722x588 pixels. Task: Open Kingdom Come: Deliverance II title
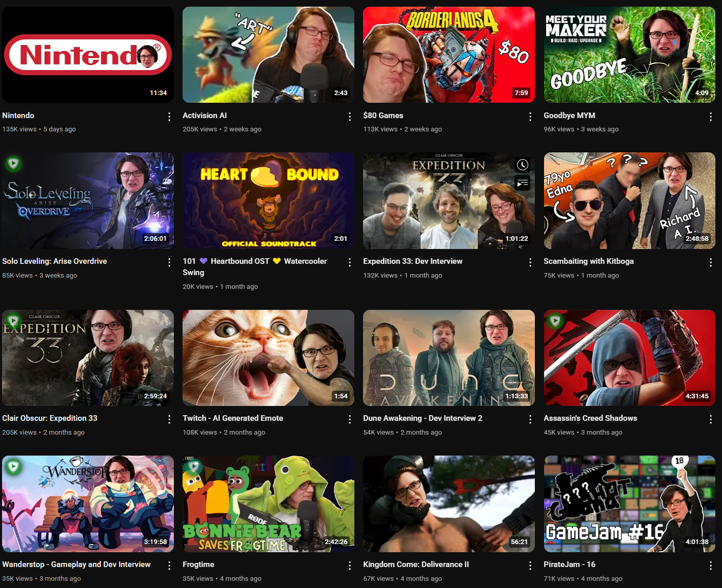(416, 564)
